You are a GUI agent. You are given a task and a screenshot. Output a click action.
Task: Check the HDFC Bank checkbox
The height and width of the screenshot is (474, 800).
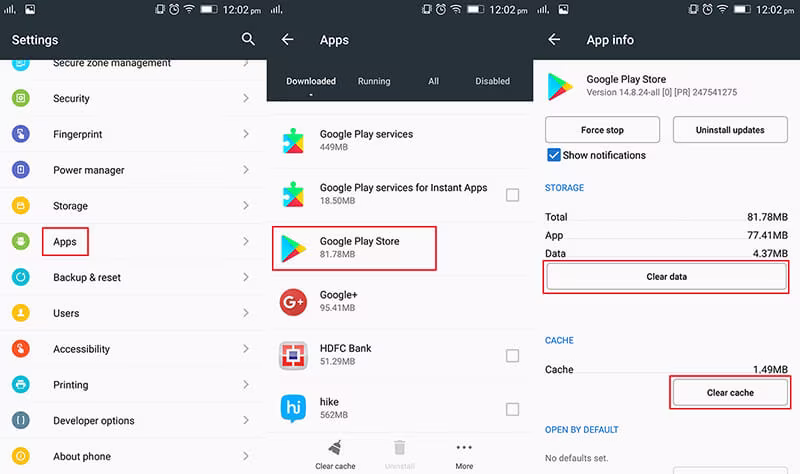coord(512,356)
